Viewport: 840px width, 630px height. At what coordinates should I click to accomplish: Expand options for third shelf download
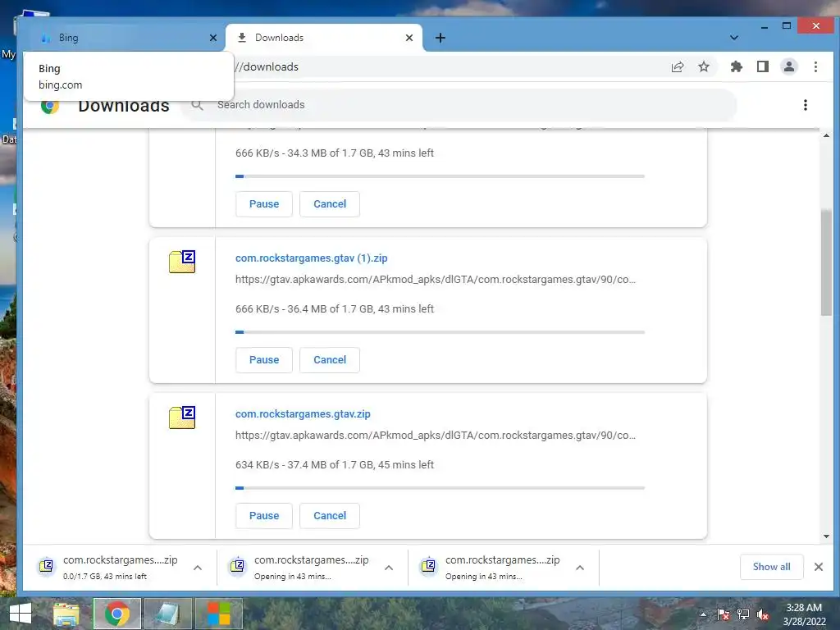[580, 568]
